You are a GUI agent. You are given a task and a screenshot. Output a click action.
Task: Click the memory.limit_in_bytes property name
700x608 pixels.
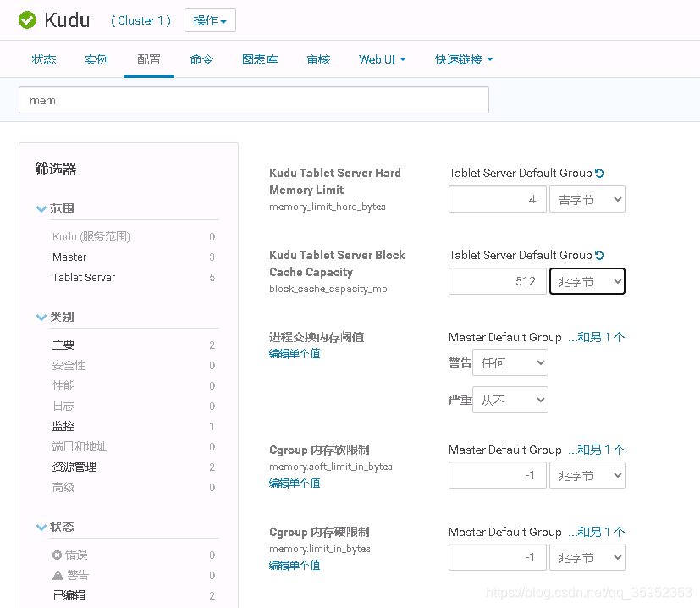click(x=320, y=549)
